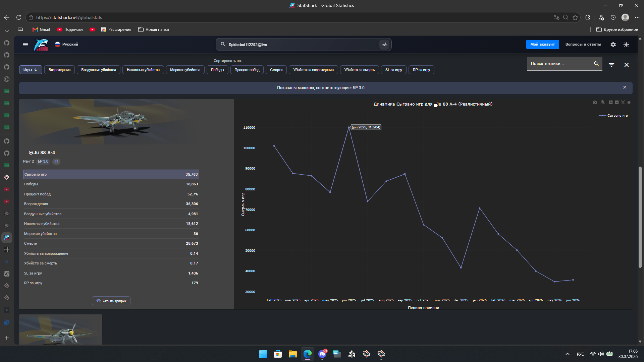Open the Windows Start menu
Viewport: 644px width, 362px height.
263,354
